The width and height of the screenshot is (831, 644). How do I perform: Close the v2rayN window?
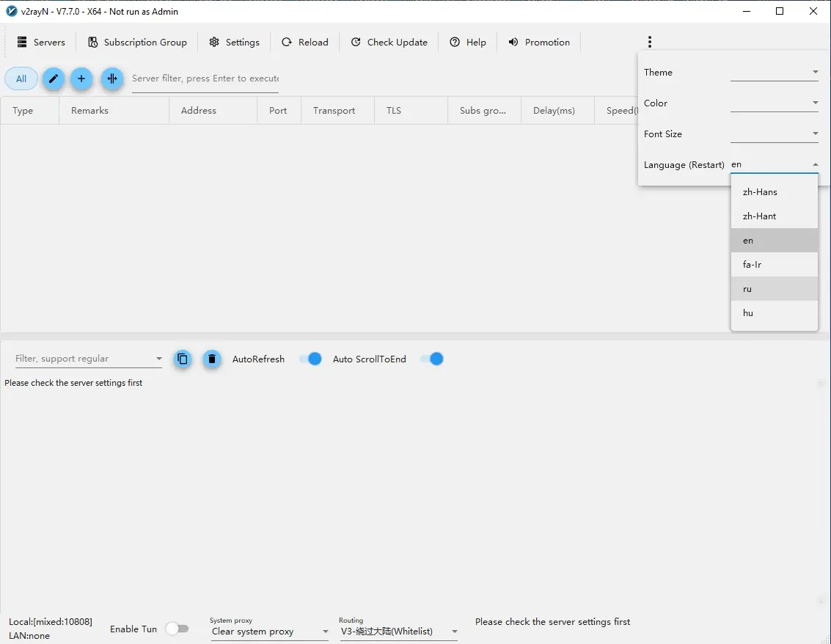tap(813, 11)
